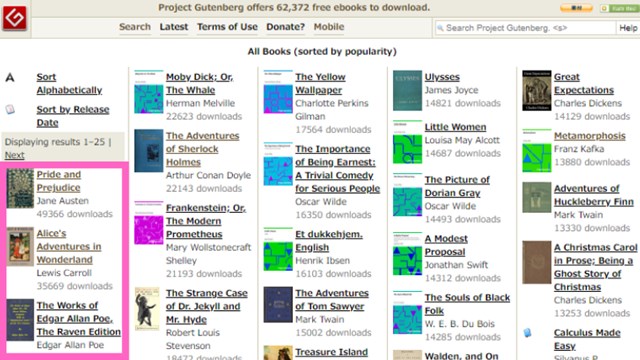
Task: Click the A Christmas Carol cover thumbnail
Action: coord(537,262)
